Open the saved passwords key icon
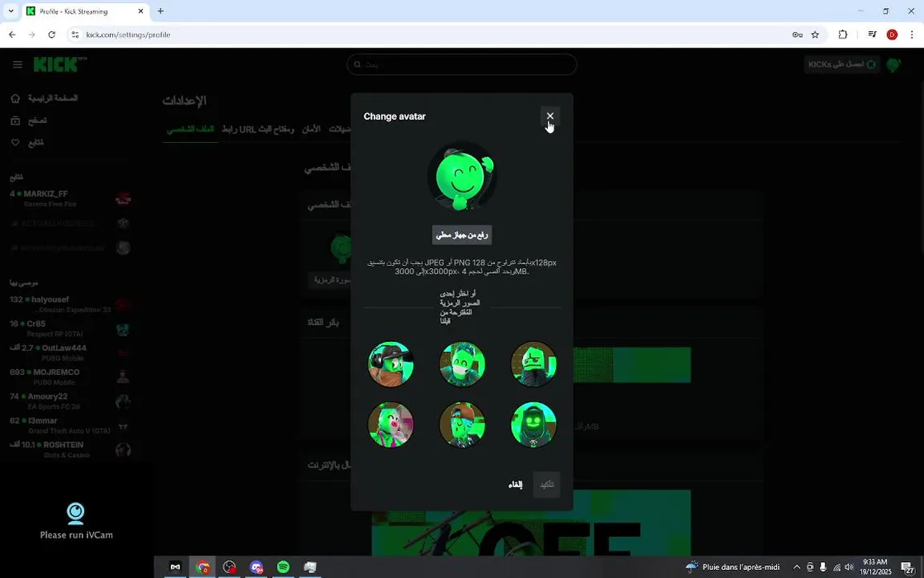 coord(797,35)
